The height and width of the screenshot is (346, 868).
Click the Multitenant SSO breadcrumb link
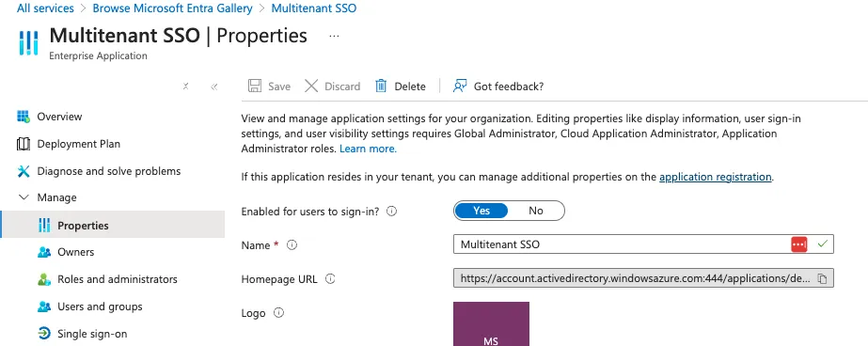pos(314,8)
